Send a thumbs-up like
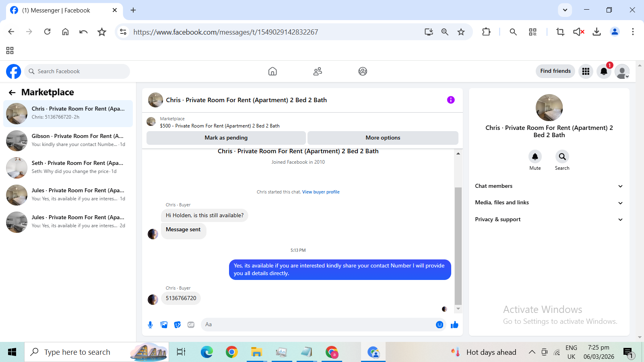Image resolution: width=644 pixels, height=362 pixels. click(454, 325)
